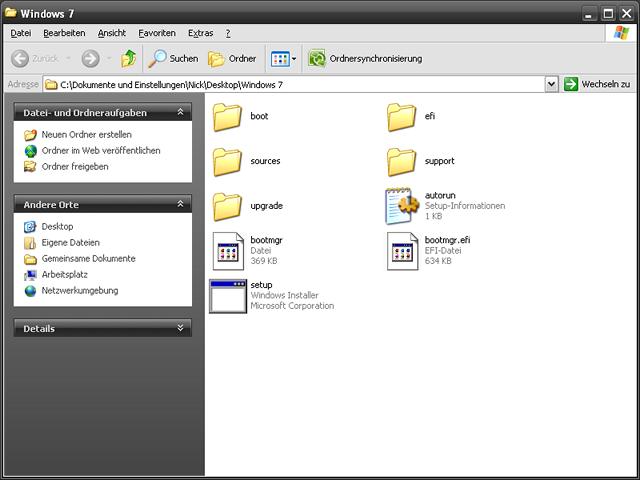
Task: Collapse Datei- und Ordneraufgaben panel
Action: tap(180, 112)
